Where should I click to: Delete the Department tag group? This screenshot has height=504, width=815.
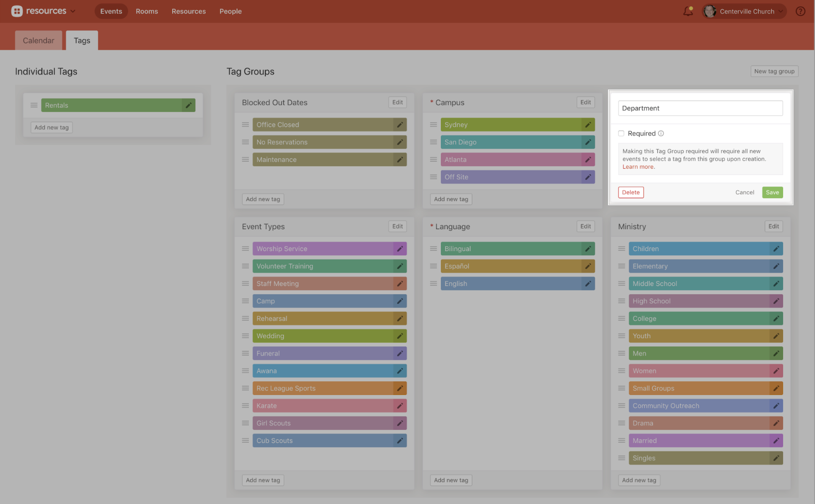click(x=630, y=192)
